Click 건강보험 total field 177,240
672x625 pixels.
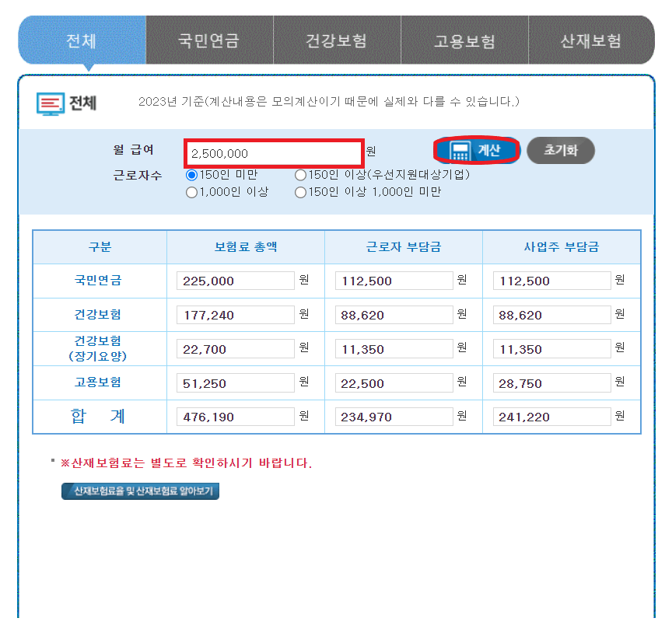[x=236, y=315]
